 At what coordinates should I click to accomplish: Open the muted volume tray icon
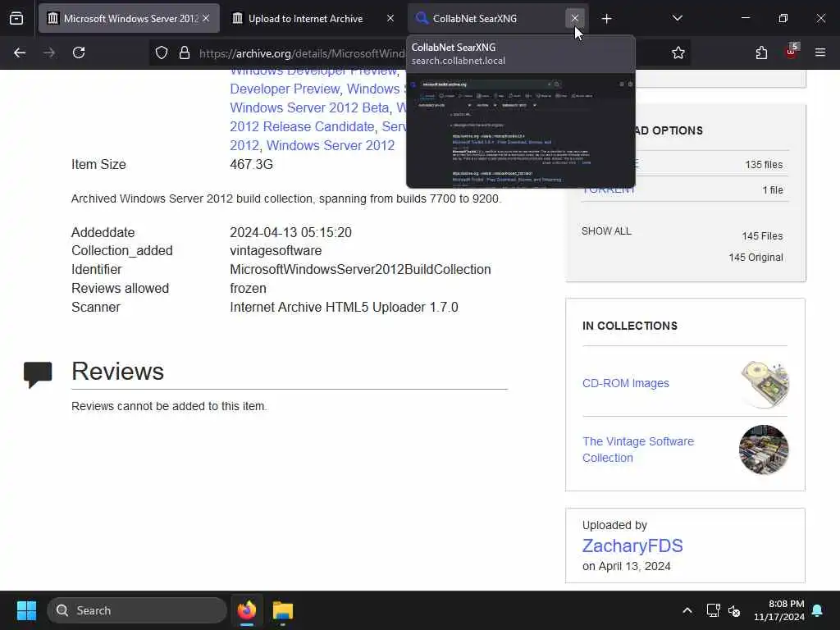pos(734,610)
